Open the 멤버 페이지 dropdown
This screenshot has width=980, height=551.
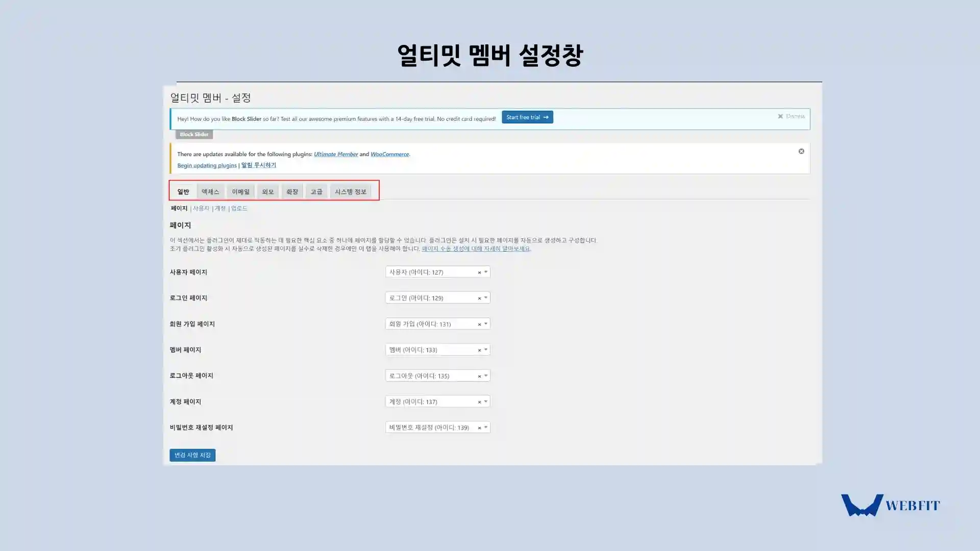pyautogui.click(x=437, y=350)
